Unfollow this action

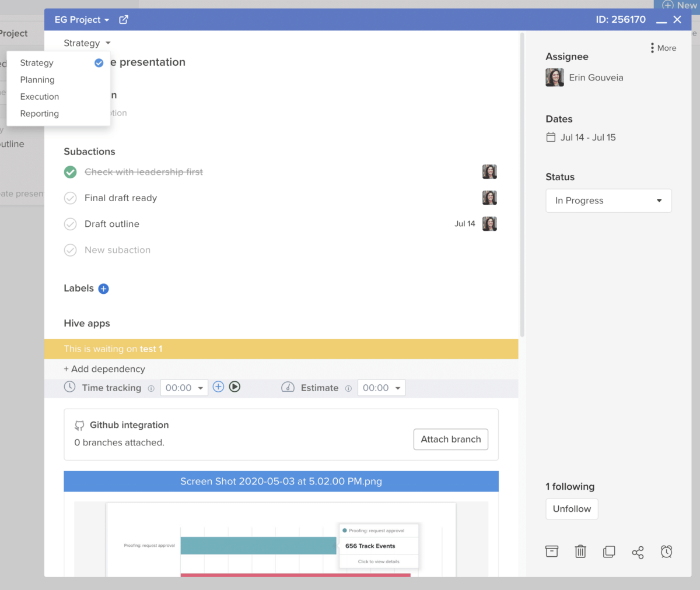tap(571, 508)
